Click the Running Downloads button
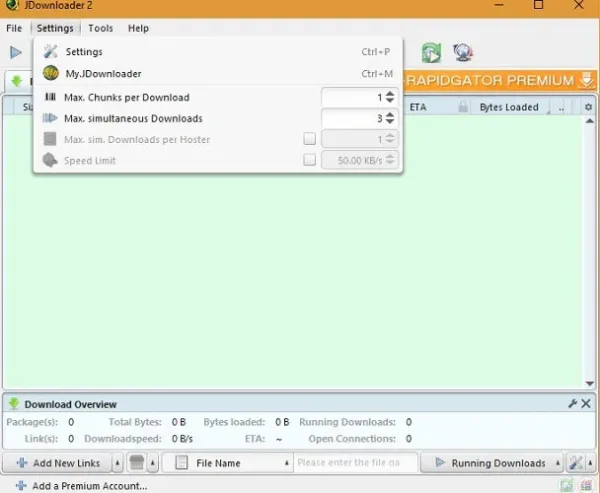 [491, 463]
